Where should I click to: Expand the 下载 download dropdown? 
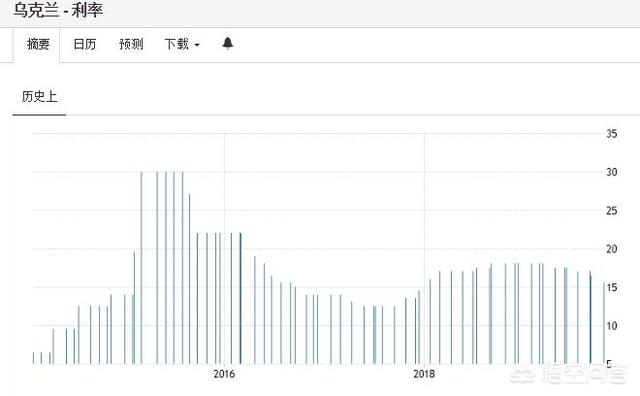(x=182, y=44)
